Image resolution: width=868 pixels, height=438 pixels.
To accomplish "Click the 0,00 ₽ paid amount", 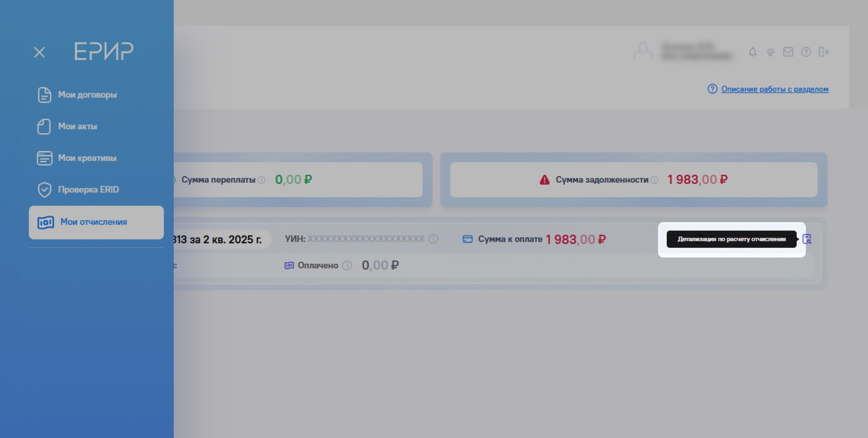I will click(380, 265).
